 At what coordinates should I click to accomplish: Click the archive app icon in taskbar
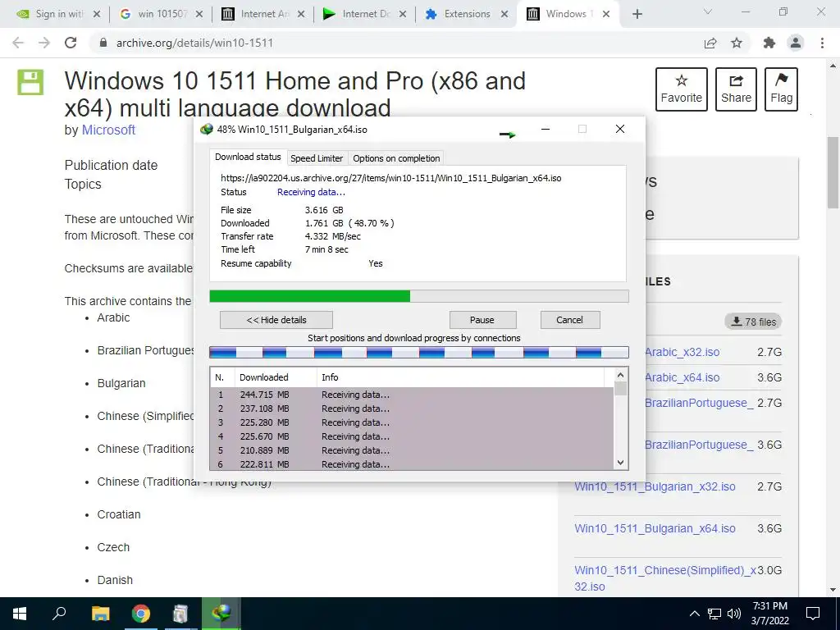pyautogui.click(x=180, y=614)
